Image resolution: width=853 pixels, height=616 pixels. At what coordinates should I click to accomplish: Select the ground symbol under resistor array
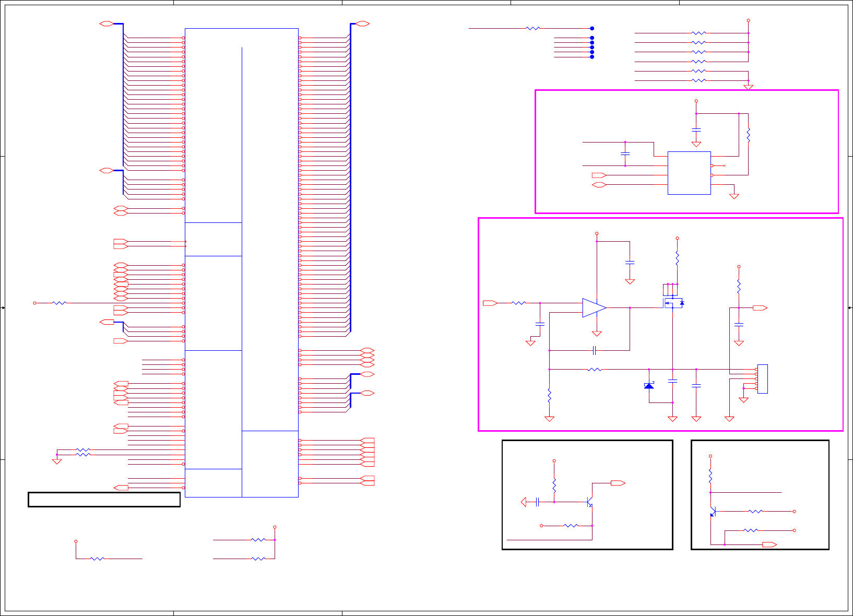(x=748, y=87)
